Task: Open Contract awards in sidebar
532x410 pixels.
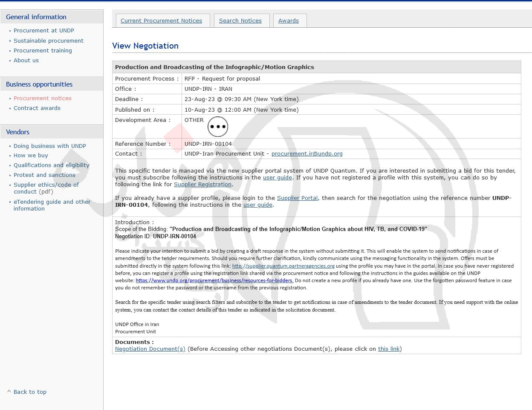Action: (x=37, y=108)
